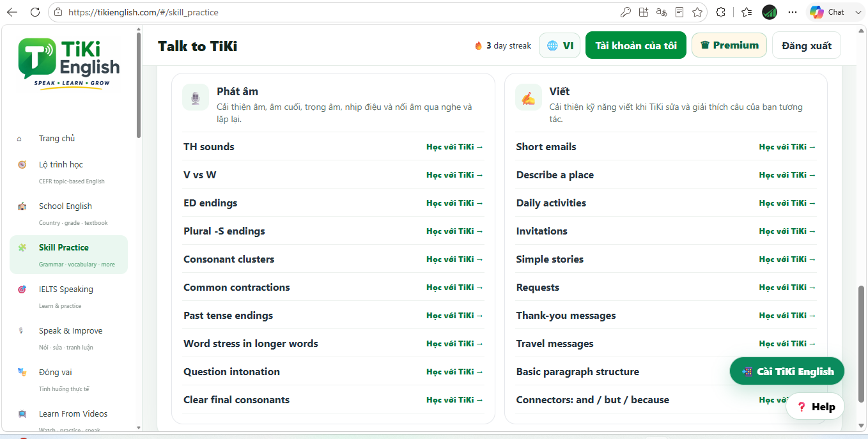The image size is (868, 439).
Task: Start Thank-you messages Học với TiKi link
Action: (x=787, y=316)
